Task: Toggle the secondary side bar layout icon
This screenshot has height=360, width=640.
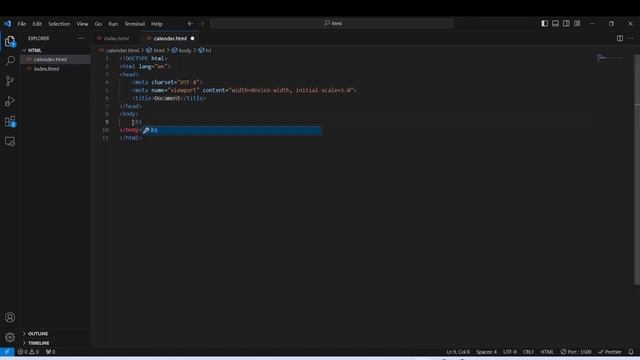Action: (x=566, y=24)
